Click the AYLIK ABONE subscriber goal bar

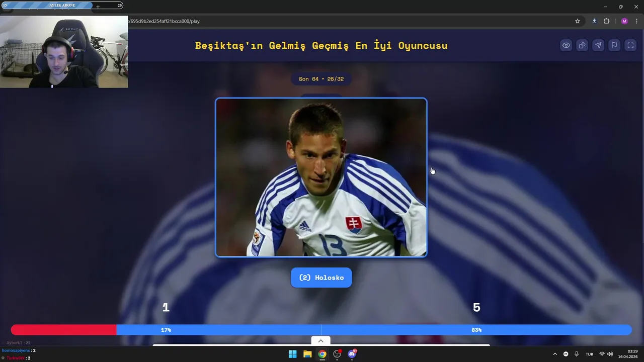point(62,6)
